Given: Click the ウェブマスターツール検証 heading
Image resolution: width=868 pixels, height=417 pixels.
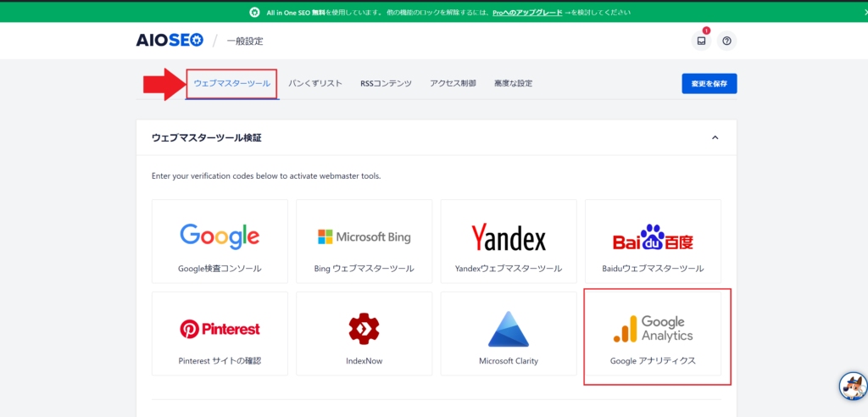Looking at the screenshot, I should tap(207, 138).
